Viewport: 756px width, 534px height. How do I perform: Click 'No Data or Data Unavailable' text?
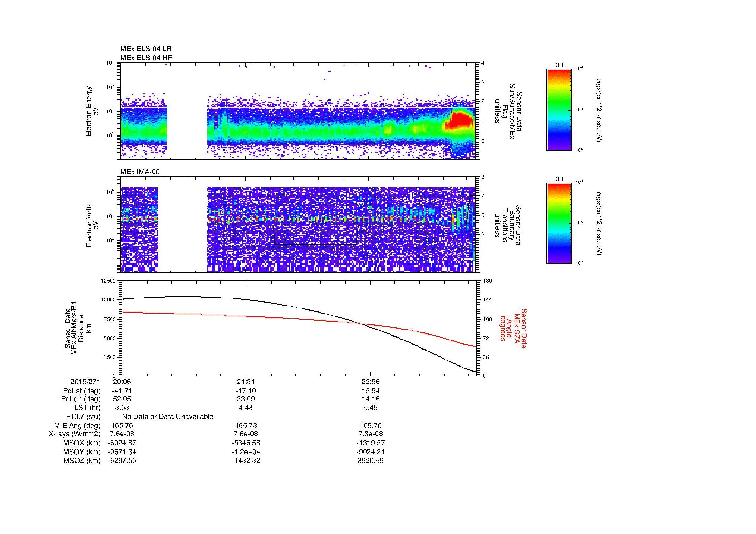pos(168,416)
